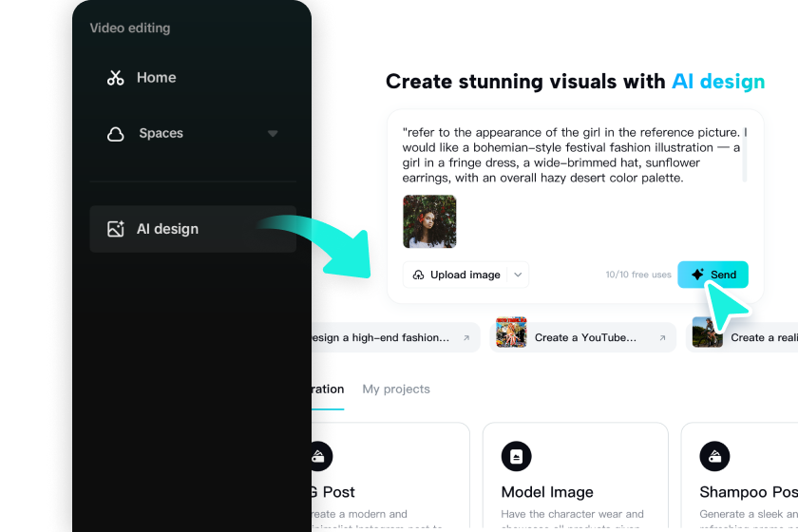Open the high-end fashion suggestion arrow

466,337
